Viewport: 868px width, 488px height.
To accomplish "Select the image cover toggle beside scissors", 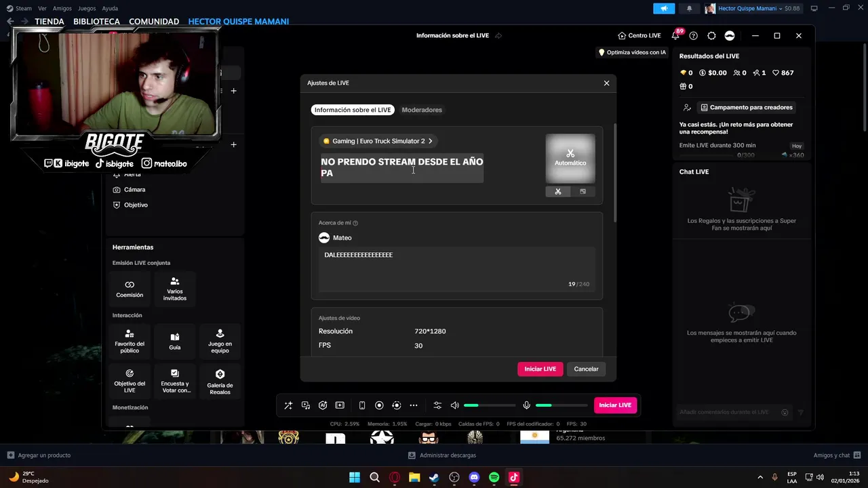I will coord(583,191).
